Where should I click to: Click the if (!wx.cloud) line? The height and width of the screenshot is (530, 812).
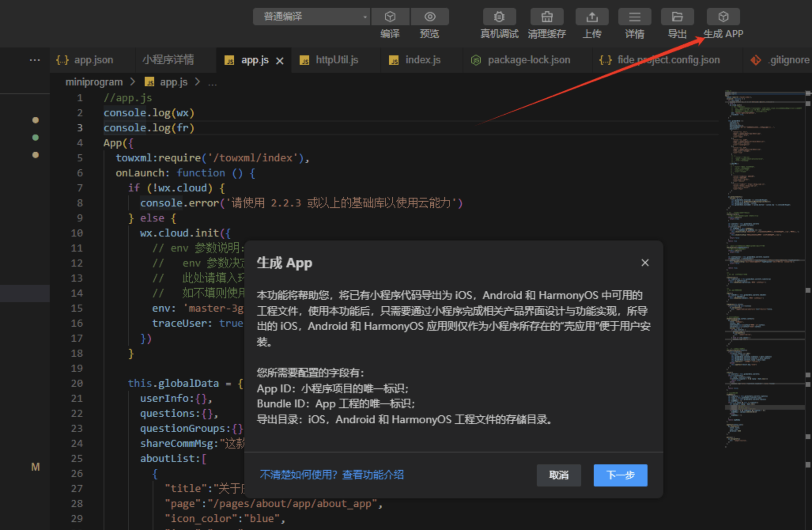(x=176, y=188)
